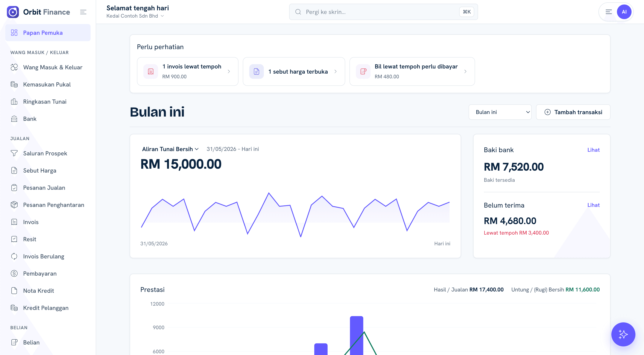The image size is (644, 355).
Task: Click the Ringkasan Tunai chart icon
Action: pyautogui.click(x=14, y=102)
